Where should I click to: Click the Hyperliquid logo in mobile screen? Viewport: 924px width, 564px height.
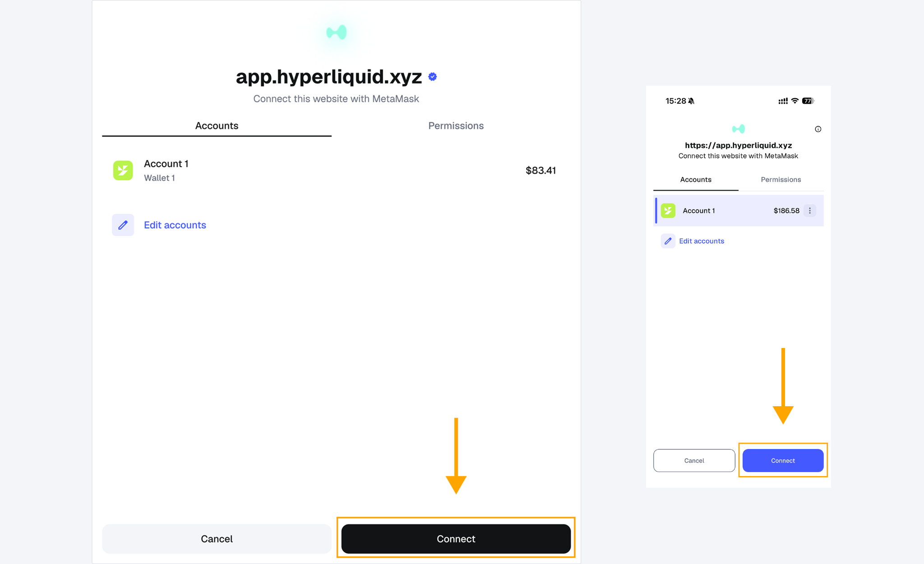click(739, 129)
